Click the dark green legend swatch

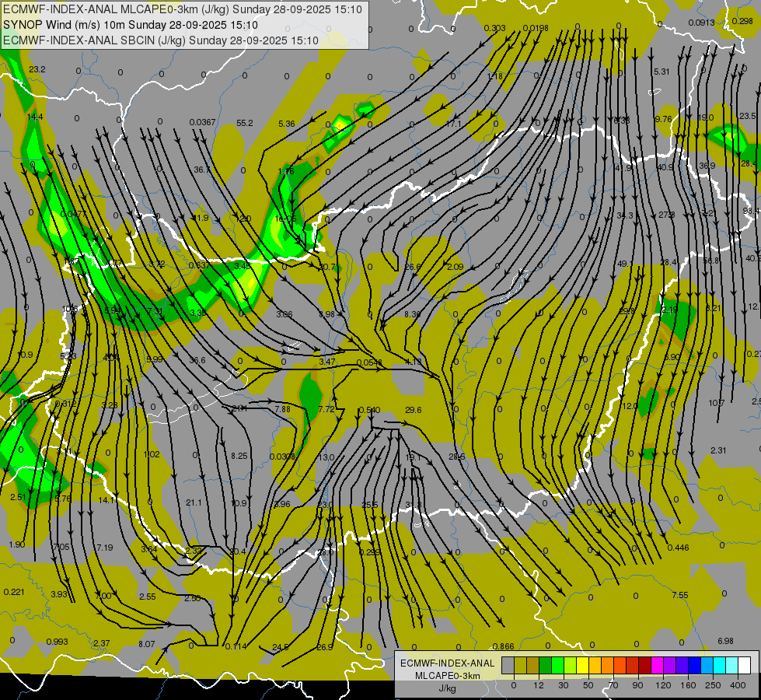[546, 665]
